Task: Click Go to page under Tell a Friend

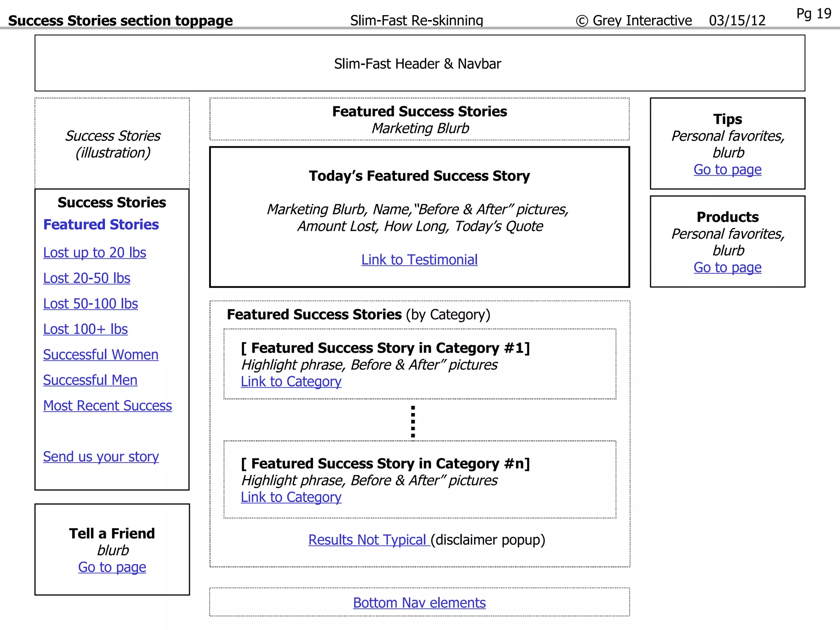Action: click(112, 567)
